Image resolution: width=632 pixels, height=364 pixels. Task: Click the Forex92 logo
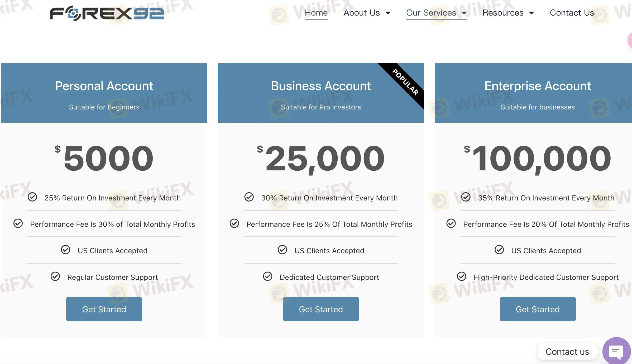pos(107,13)
